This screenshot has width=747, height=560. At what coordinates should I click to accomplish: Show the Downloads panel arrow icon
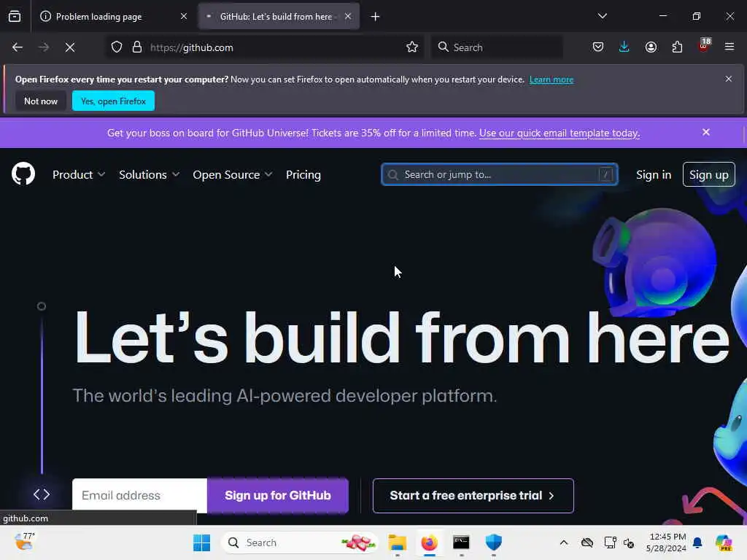point(624,47)
